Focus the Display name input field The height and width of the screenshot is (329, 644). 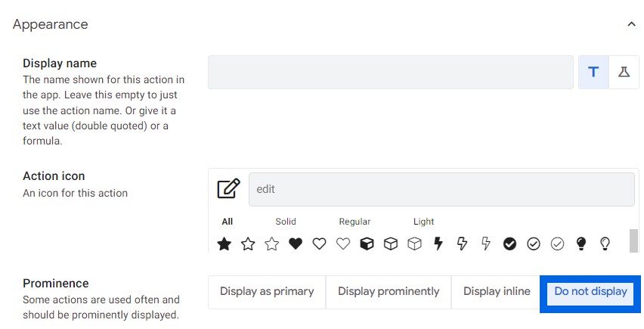[391, 73]
